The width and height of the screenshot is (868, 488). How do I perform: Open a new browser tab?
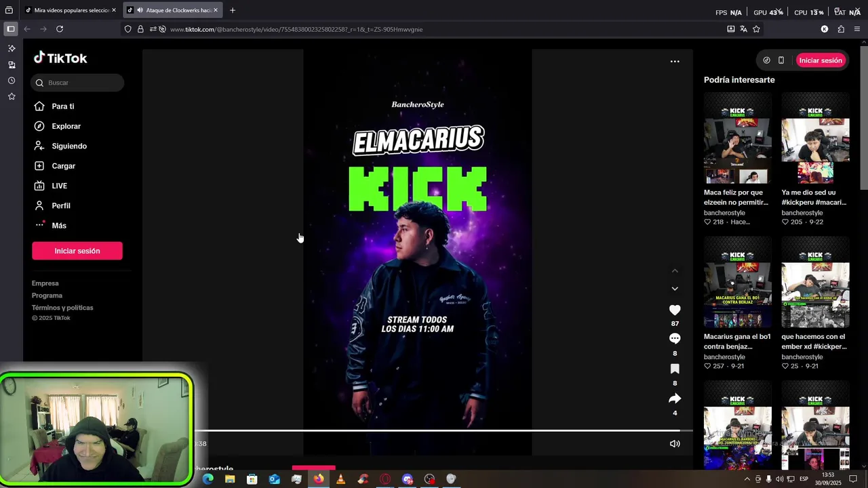[x=233, y=10]
